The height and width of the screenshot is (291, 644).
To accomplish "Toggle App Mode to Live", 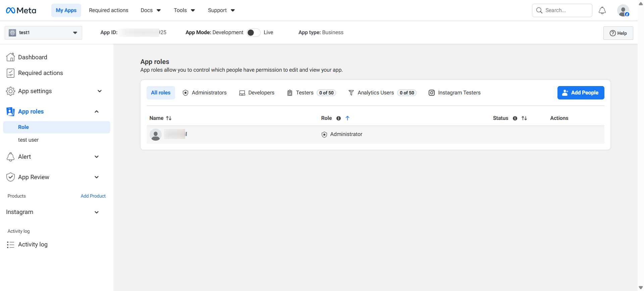I will coord(253,32).
